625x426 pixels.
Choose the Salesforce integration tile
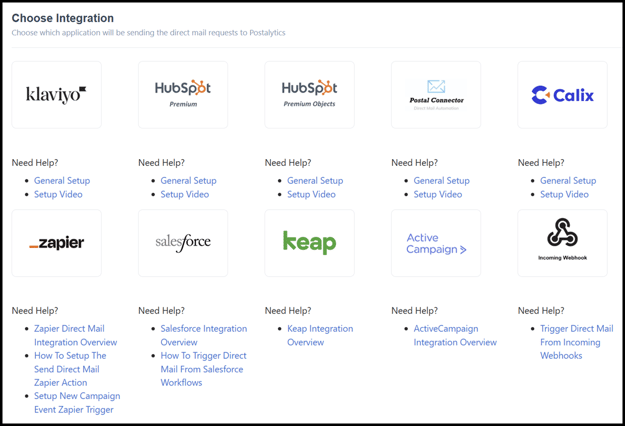(x=183, y=243)
